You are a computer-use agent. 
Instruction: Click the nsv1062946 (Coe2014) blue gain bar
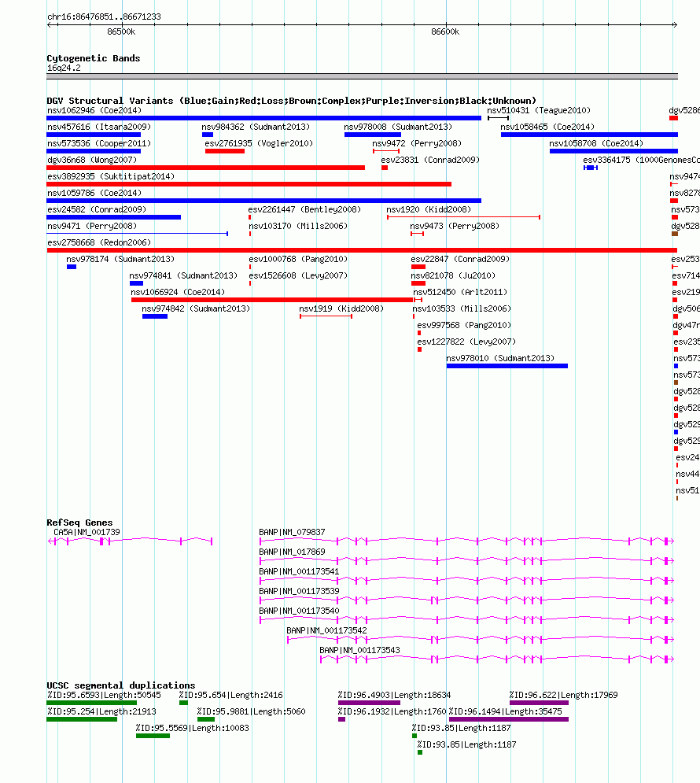[264, 118]
